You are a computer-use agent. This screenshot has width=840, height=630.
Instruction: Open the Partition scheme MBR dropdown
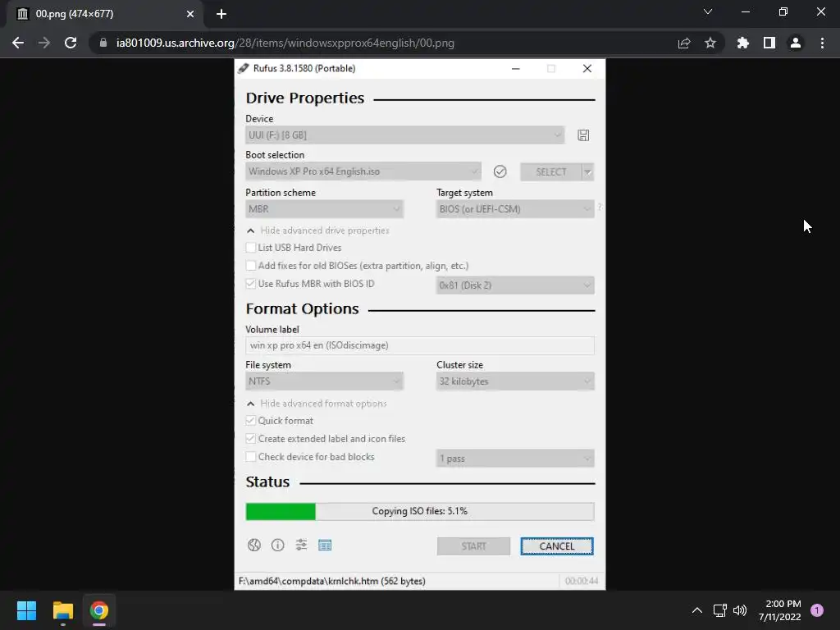pyautogui.click(x=324, y=209)
